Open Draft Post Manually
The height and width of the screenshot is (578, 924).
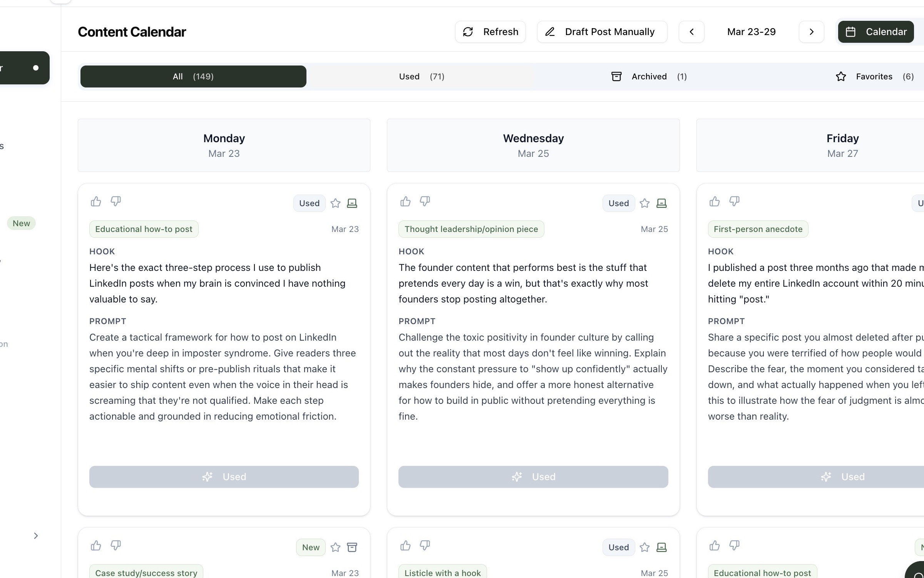(602, 32)
